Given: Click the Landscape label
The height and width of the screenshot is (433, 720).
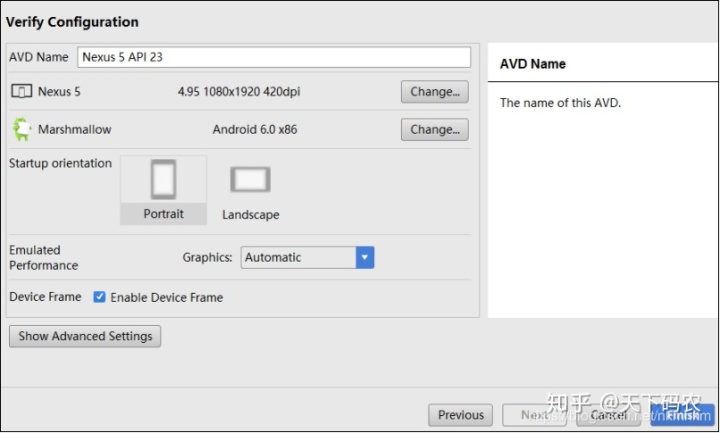Looking at the screenshot, I should [251, 214].
